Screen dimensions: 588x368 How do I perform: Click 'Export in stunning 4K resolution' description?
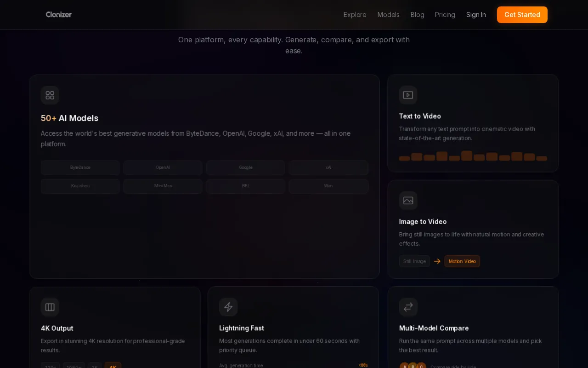[x=113, y=345]
